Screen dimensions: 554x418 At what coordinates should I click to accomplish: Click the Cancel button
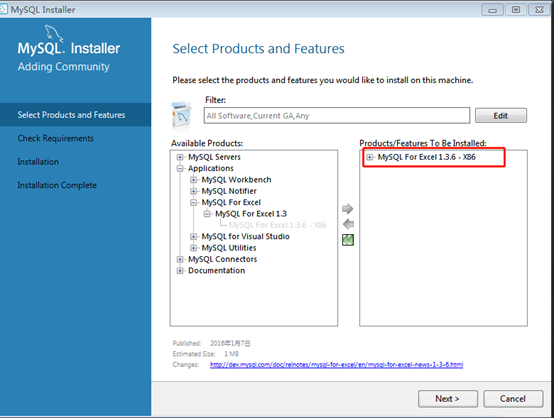(513, 399)
